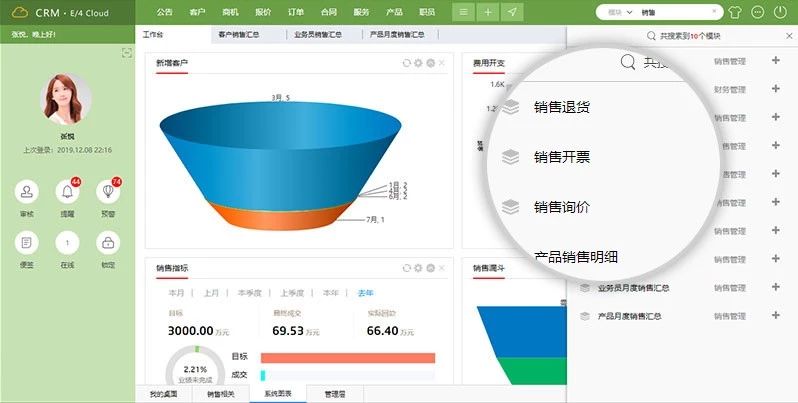Image resolution: width=798 pixels, height=403 pixels.
Task: Open the 订单 menu in top navigation
Action: coord(297,12)
